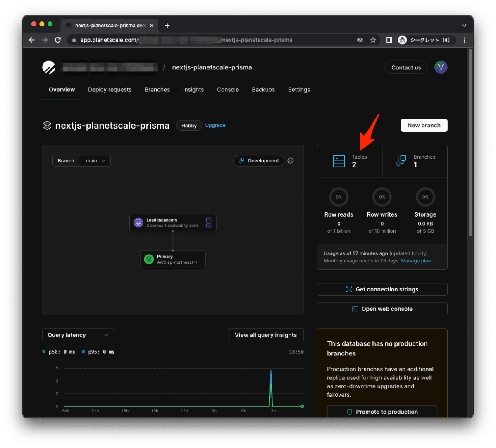The image size is (496, 448).
Task: Click the 'Usage as of 57 minutes ago' text
Action: click(x=356, y=253)
